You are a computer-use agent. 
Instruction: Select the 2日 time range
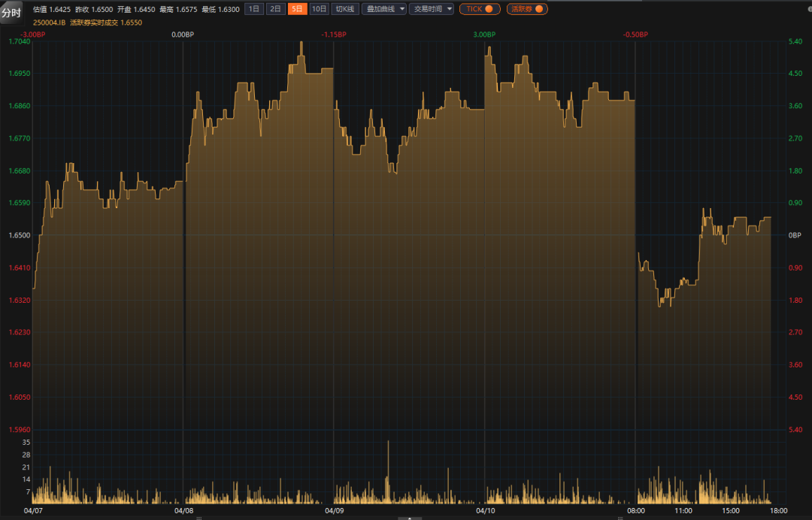pyautogui.click(x=276, y=9)
